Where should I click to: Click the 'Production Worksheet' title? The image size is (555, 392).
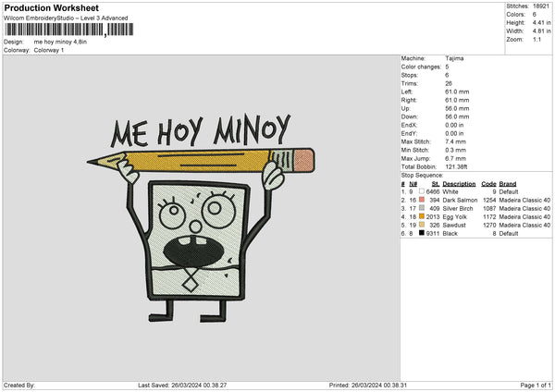52,7
